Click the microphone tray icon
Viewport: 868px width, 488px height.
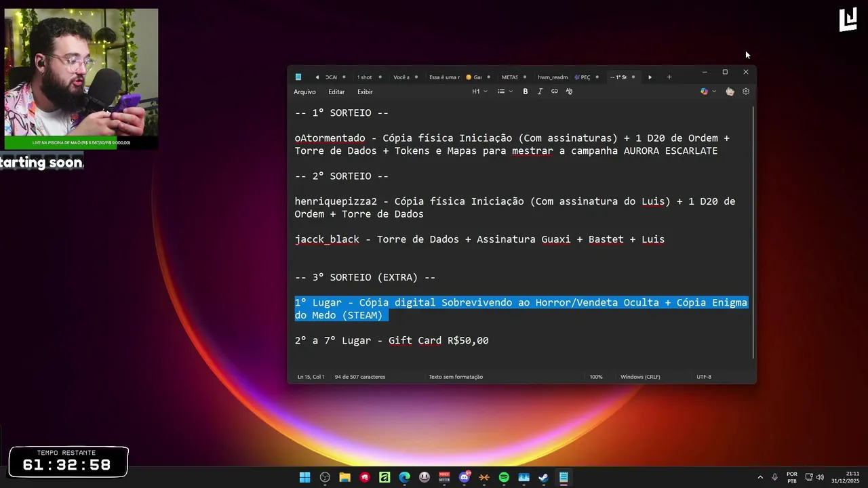774,477
